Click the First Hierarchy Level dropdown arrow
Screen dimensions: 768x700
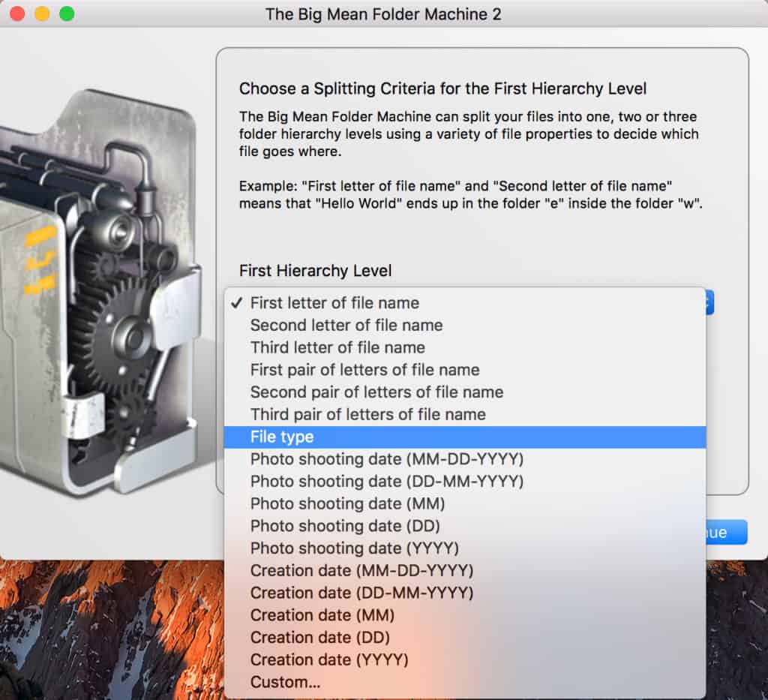(x=709, y=302)
